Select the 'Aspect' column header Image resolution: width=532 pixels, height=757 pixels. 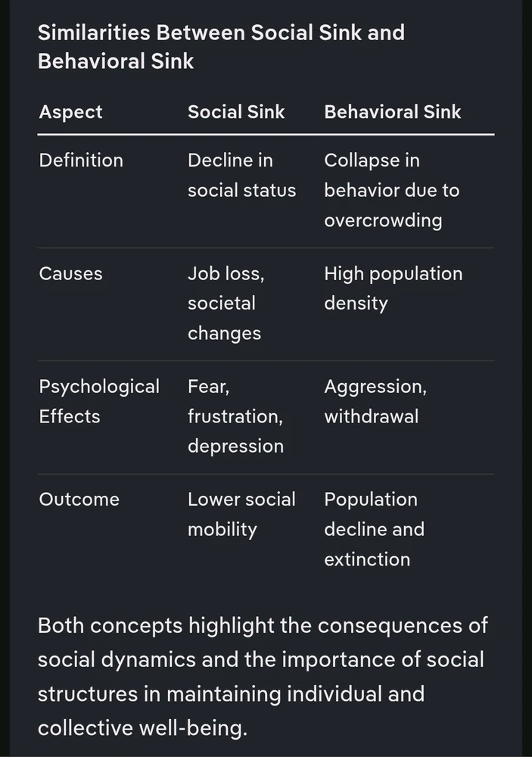(x=70, y=112)
